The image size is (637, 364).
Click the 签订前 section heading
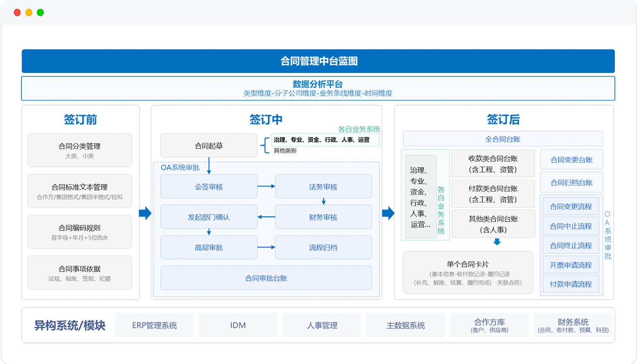(x=80, y=120)
